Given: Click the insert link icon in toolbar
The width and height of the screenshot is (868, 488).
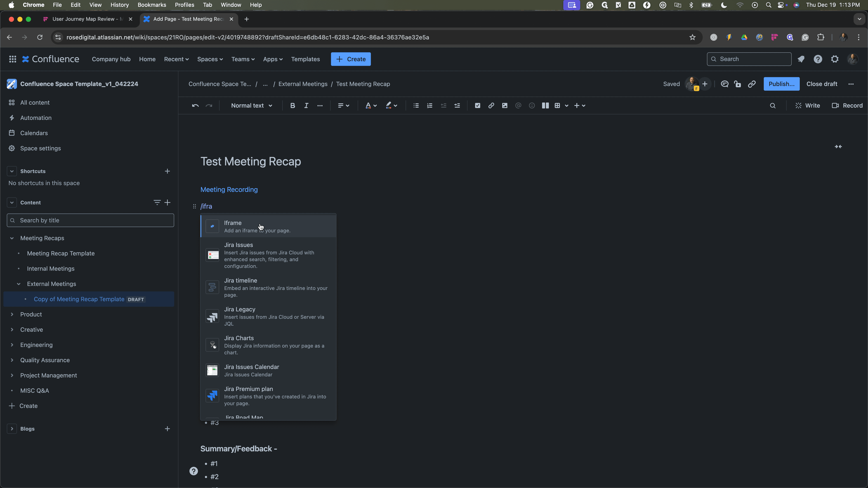Looking at the screenshot, I should tap(491, 106).
